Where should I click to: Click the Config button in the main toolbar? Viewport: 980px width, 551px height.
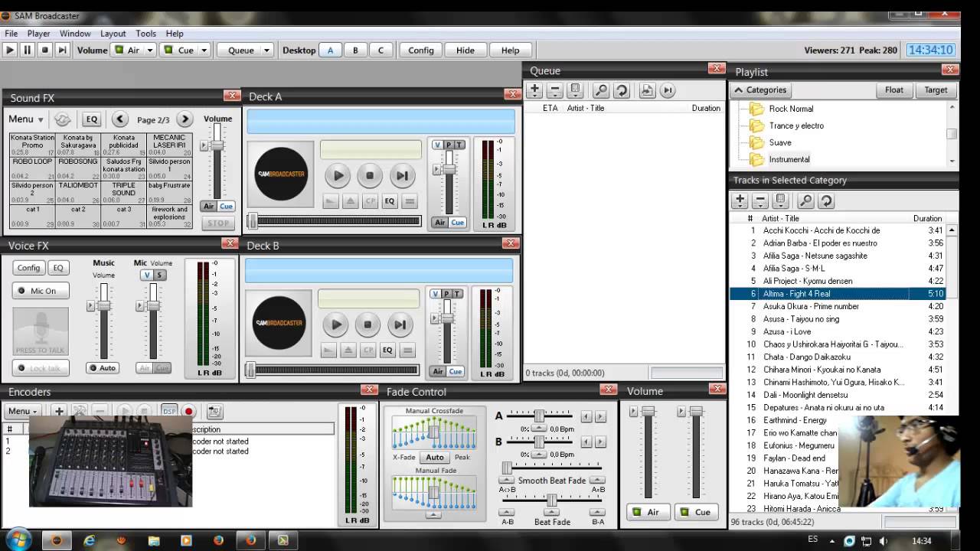420,50
